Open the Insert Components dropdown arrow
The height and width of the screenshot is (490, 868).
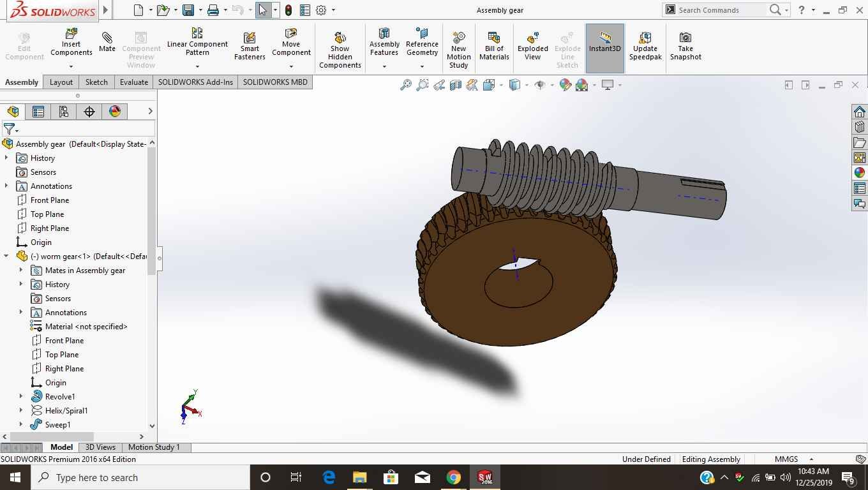click(x=71, y=66)
